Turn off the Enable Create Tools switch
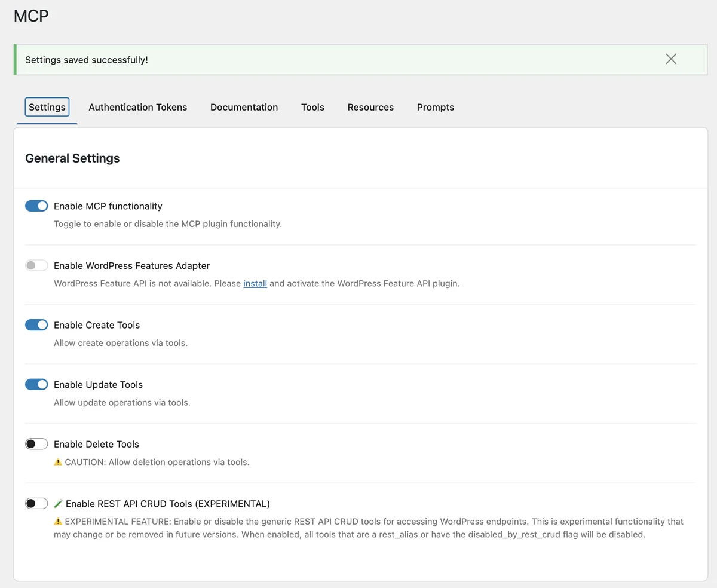This screenshot has height=588, width=717. [x=36, y=324]
